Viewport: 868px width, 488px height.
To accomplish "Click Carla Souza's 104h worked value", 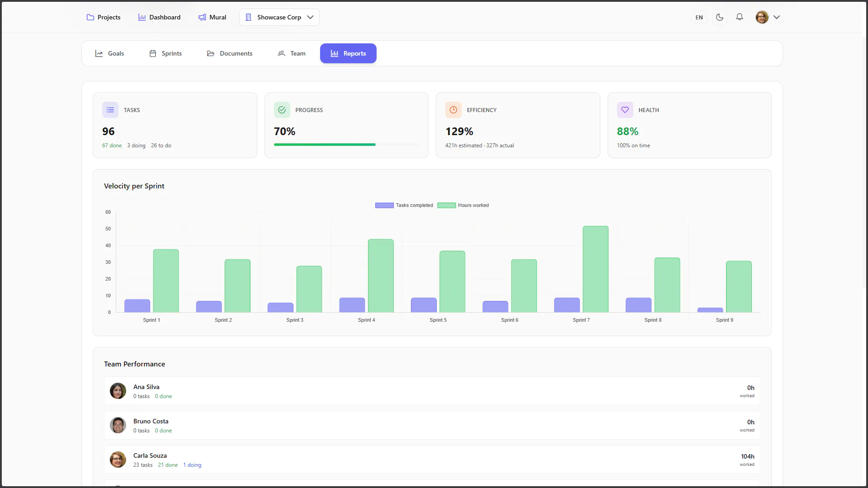I will point(747,457).
